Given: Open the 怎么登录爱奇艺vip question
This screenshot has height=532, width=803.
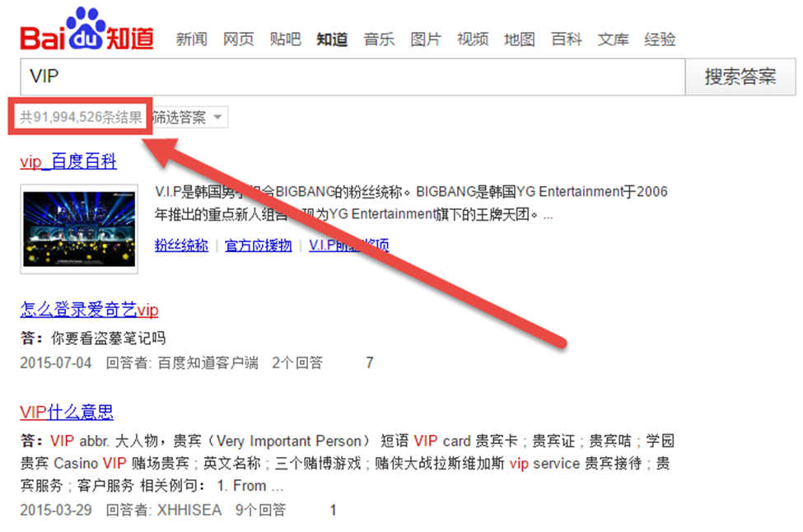Looking at the screenshot, I should 91,310.
